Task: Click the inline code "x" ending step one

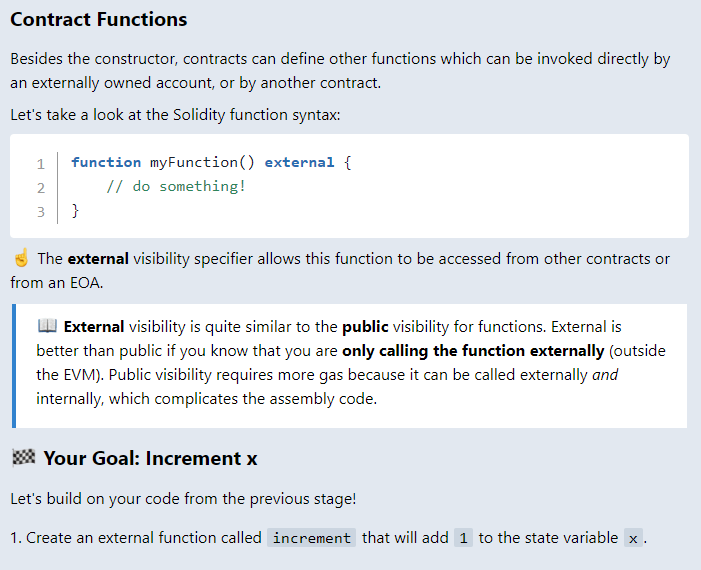Action: [x=633, y=538]
